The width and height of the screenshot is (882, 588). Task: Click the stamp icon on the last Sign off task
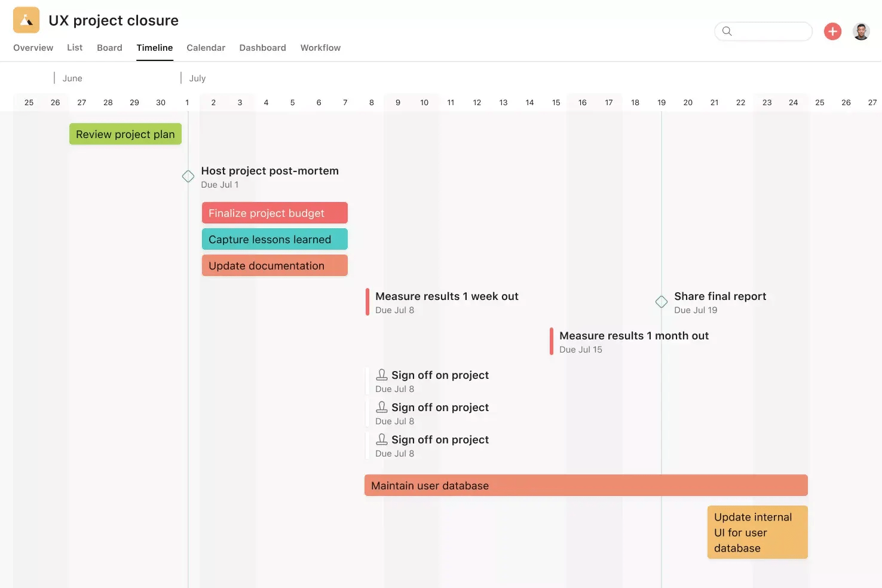coord(382,439)
